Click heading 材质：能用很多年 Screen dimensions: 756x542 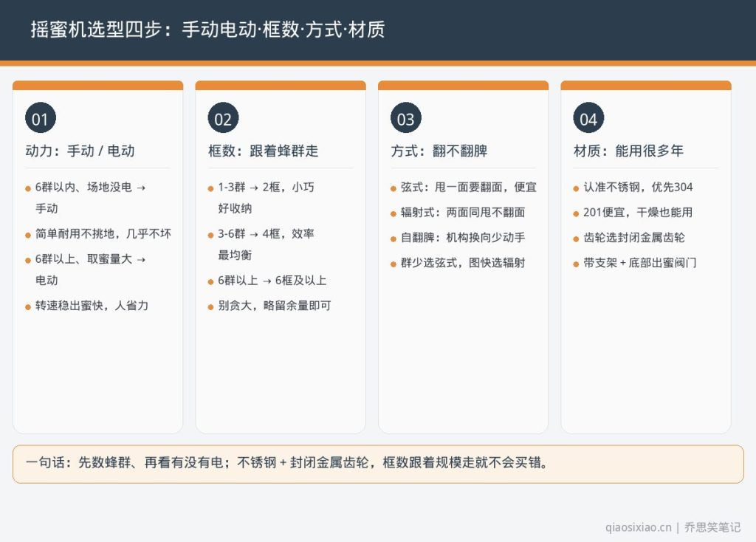pos(629,151)
